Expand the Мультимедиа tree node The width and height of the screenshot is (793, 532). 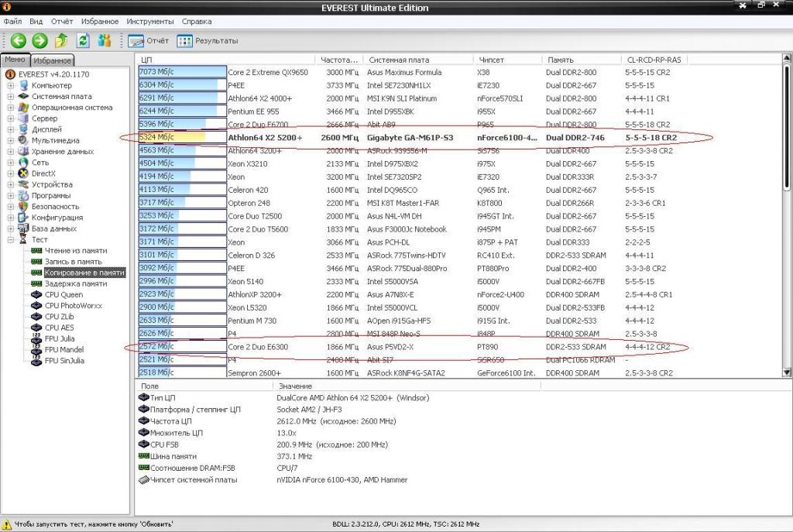point(11,140)
